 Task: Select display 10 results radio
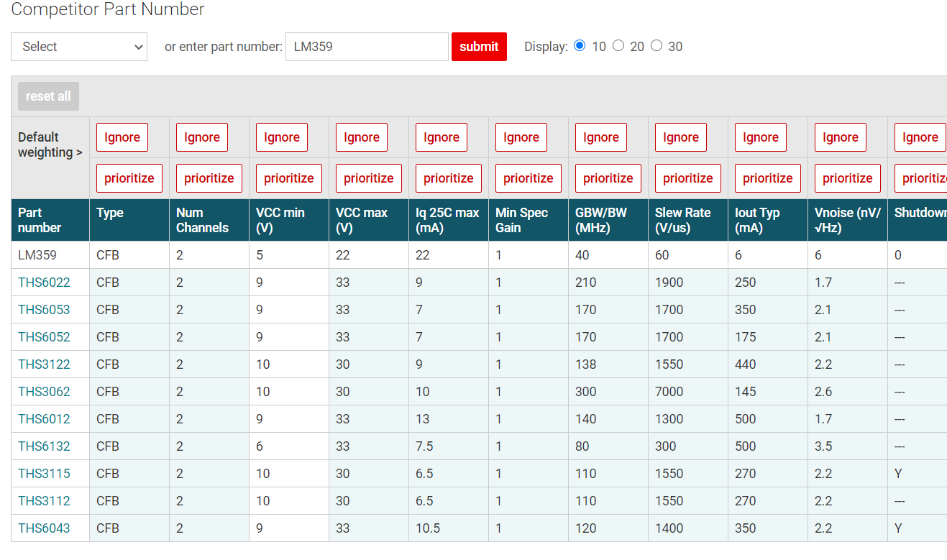[580, 45]
